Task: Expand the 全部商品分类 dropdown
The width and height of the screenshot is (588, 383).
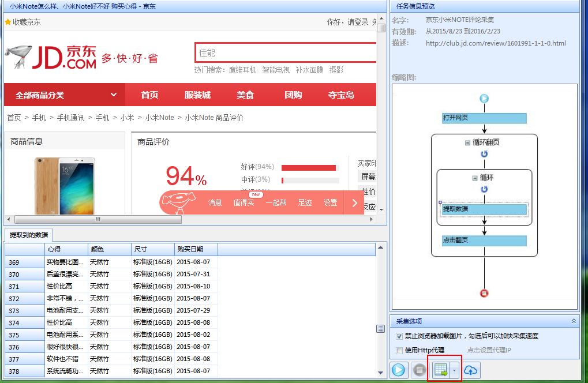Action: pyautogui.click(x=65, y=95)
